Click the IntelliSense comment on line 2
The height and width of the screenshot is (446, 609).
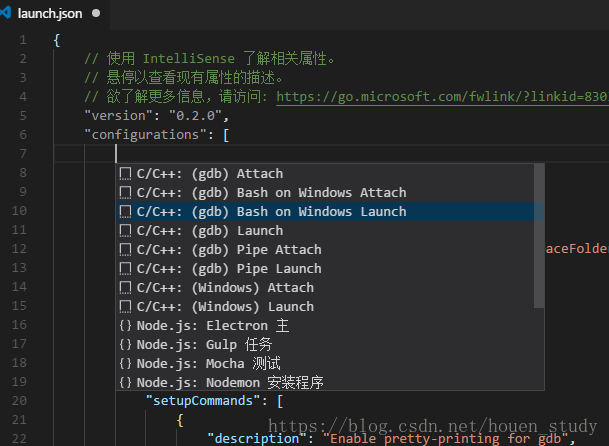tap(209, 59)
